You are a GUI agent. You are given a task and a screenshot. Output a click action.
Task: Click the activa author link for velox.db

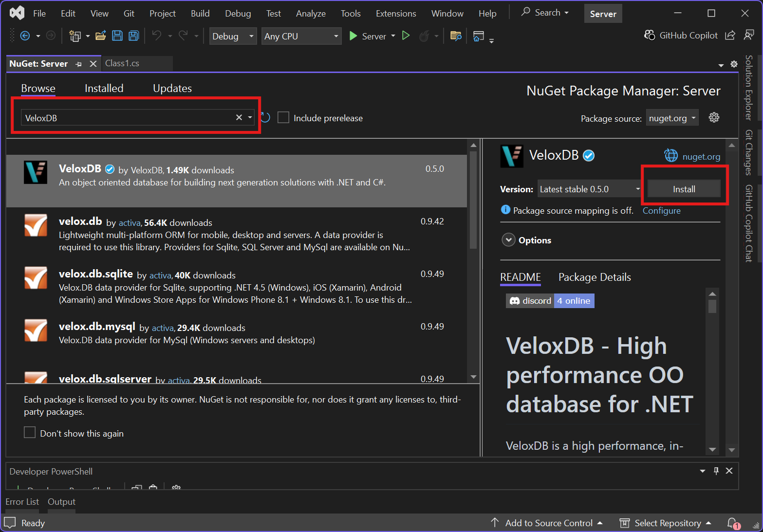click(130, 222)
